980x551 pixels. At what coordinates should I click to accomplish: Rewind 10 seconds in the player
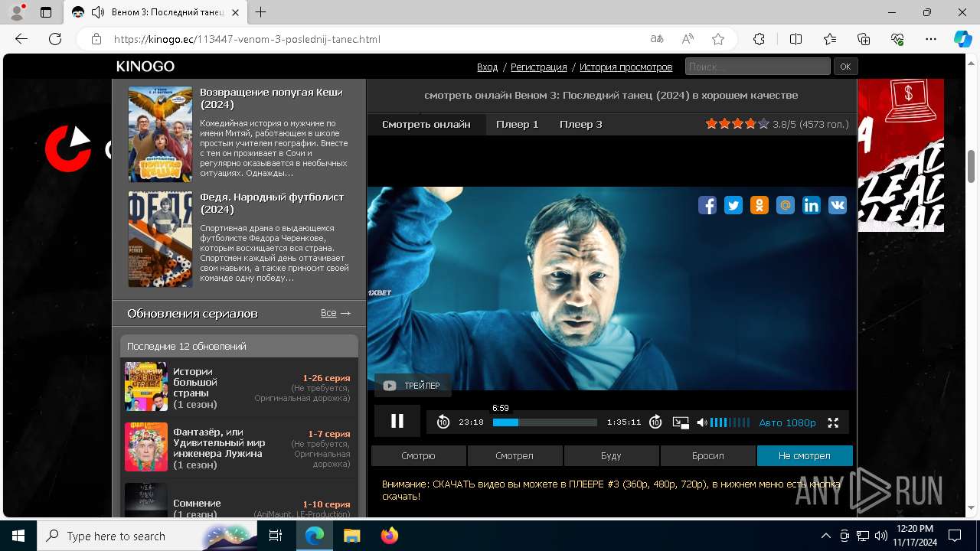pos(443,422)
